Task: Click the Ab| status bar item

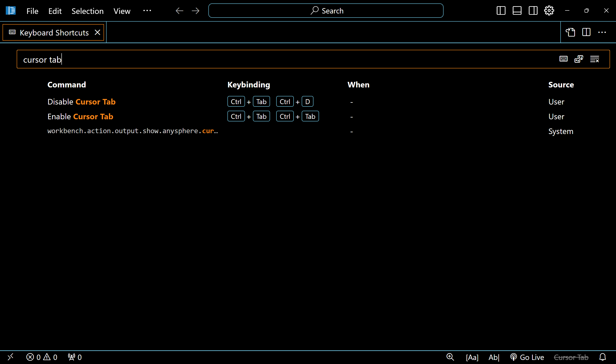Action: [x=494, y=357]
